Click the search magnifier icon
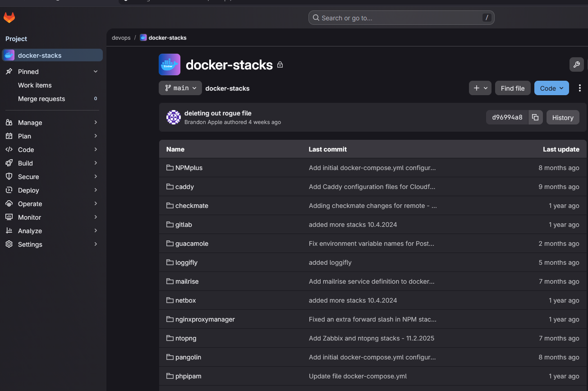Screen dimensions: 588x391 316,18
